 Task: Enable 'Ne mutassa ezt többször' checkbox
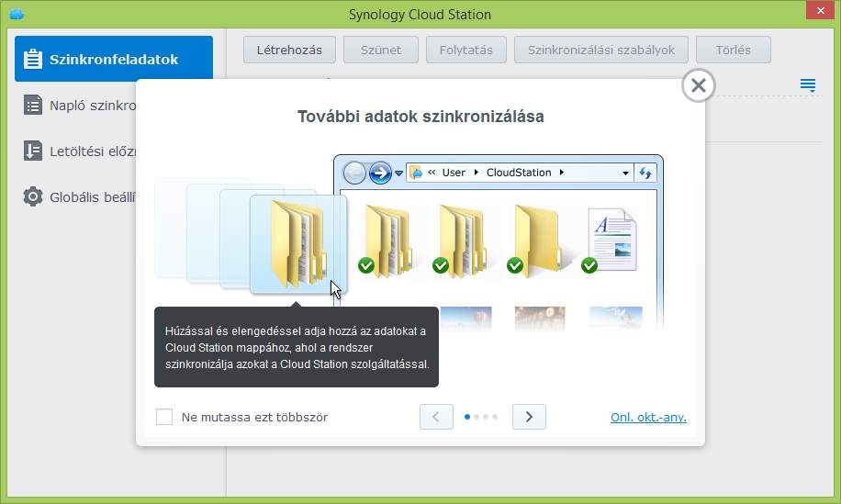tap(164, 417)
